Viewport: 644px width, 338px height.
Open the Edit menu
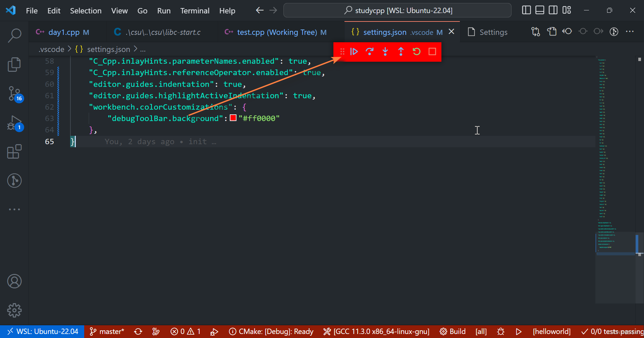tap(54, 11)
